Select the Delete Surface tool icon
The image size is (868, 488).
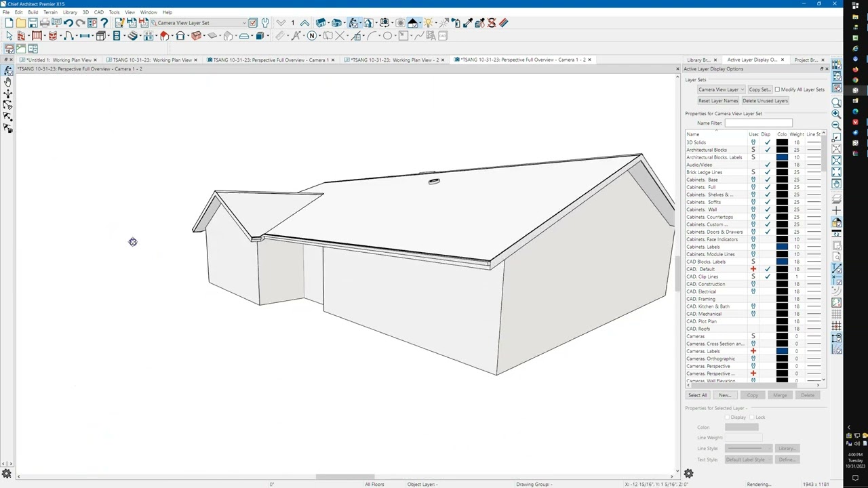492,22
